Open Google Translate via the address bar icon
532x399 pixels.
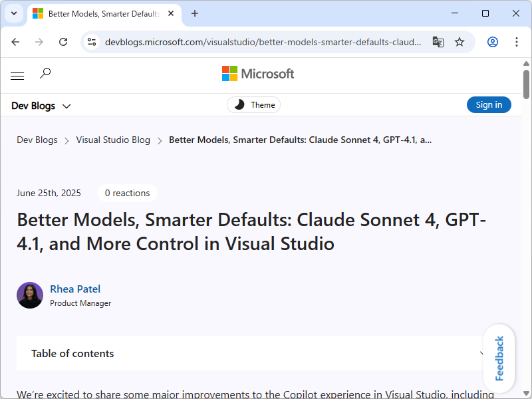coord(438,41)
